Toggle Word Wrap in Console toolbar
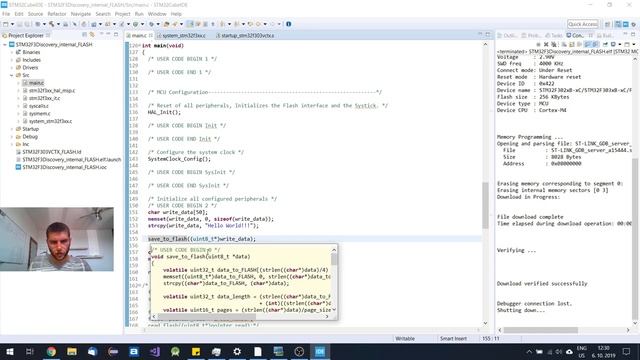The width and height of the screenshot is (640, 360). 579,44
